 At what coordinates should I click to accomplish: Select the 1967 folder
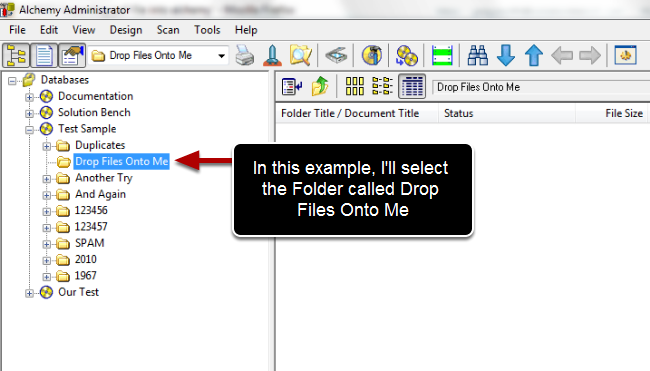(85, 276)
